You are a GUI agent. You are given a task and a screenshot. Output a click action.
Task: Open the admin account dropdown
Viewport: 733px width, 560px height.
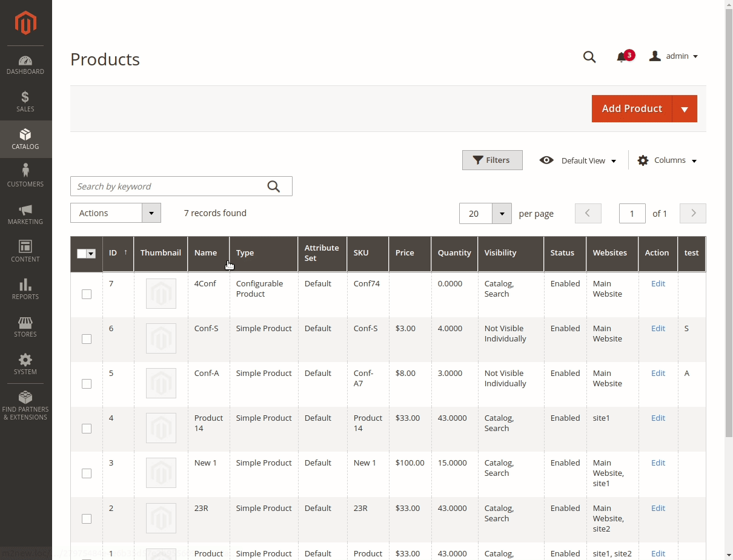coord(674,56)
